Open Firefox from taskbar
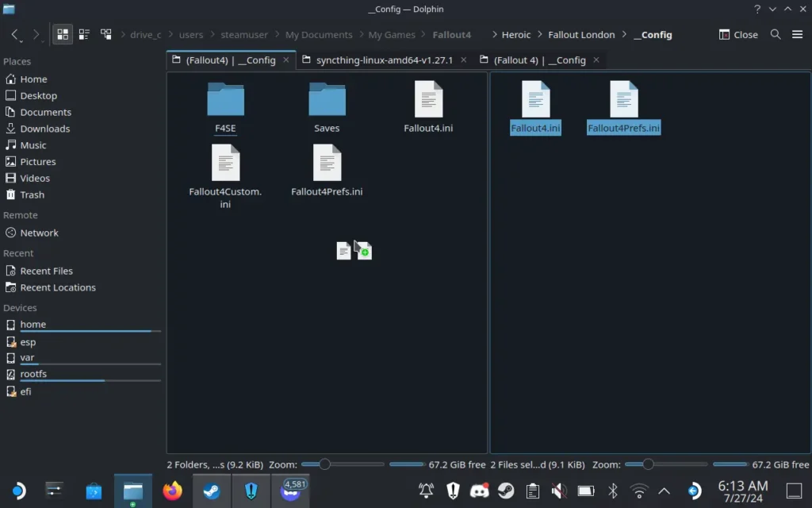The image size is (812, 508). point(172,491)
